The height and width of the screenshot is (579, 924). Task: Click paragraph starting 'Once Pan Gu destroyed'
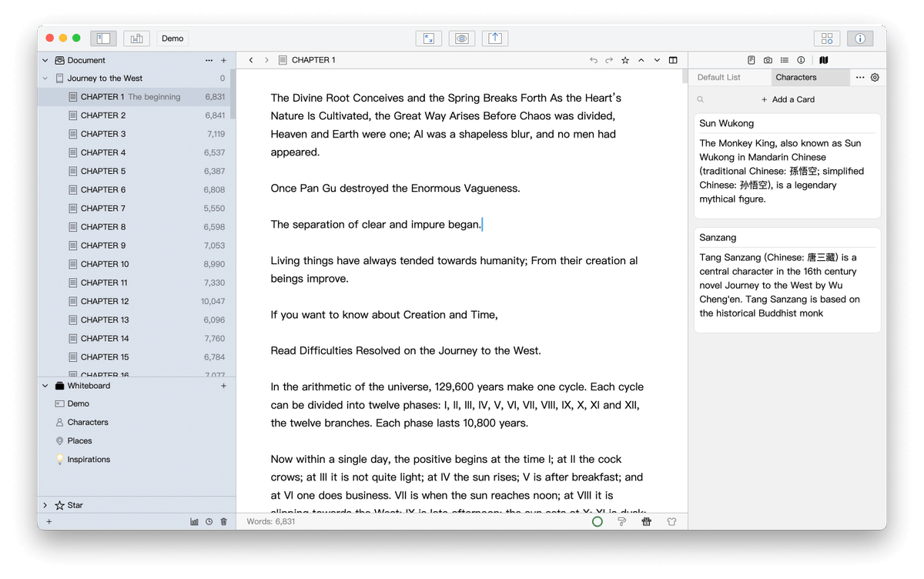[x=396, y=188]
